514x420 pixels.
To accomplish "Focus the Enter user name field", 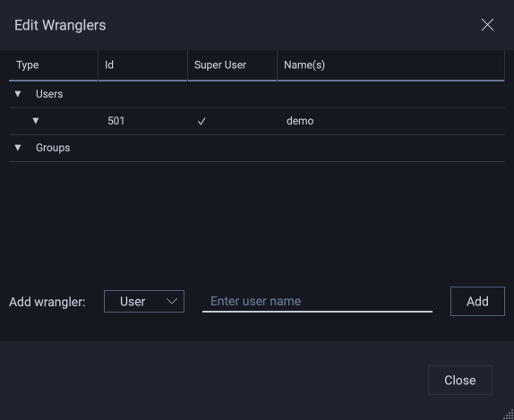I will [x=317, y=301].
